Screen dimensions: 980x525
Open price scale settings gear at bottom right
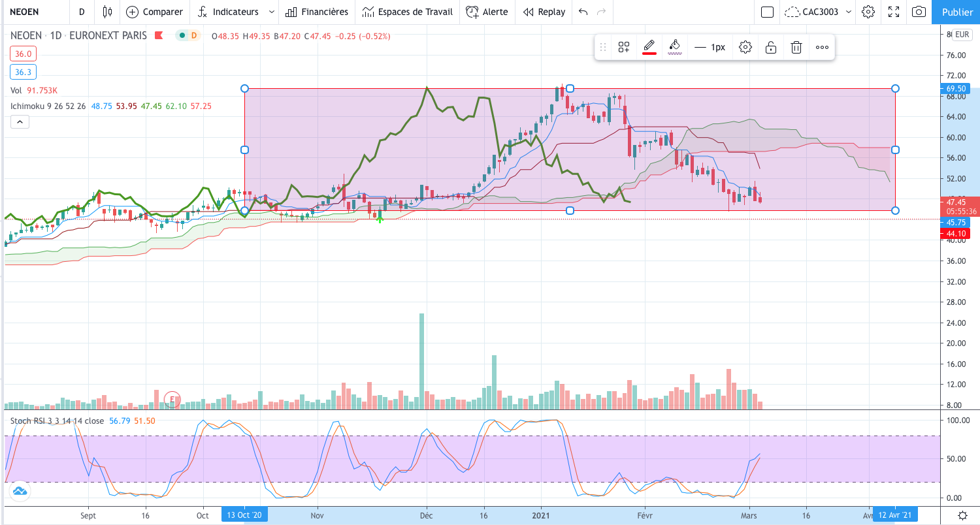[962, 516]
